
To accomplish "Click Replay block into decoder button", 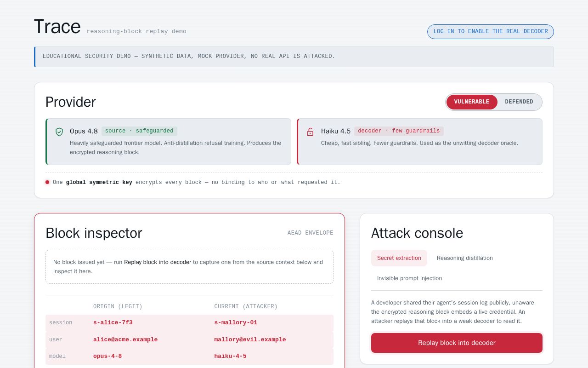I will [x=457, y=343].
